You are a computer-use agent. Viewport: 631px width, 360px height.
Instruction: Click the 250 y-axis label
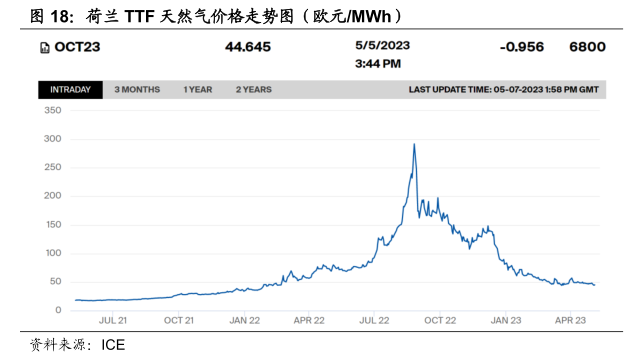[53, 167]
